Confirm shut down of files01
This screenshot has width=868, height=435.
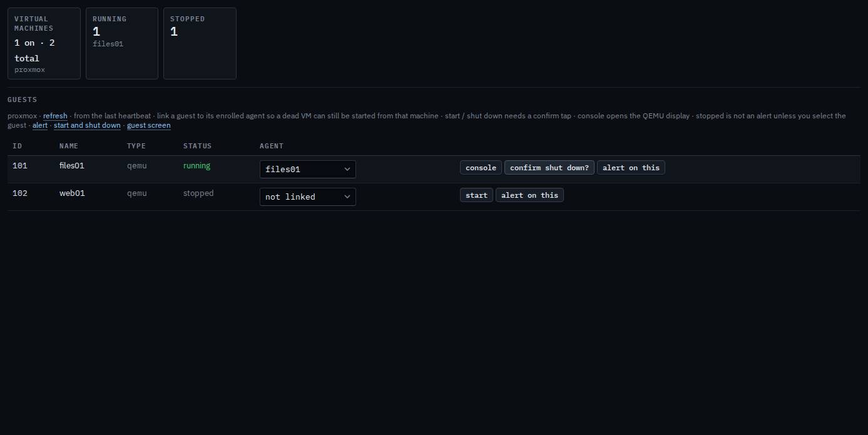click(549, 168)
